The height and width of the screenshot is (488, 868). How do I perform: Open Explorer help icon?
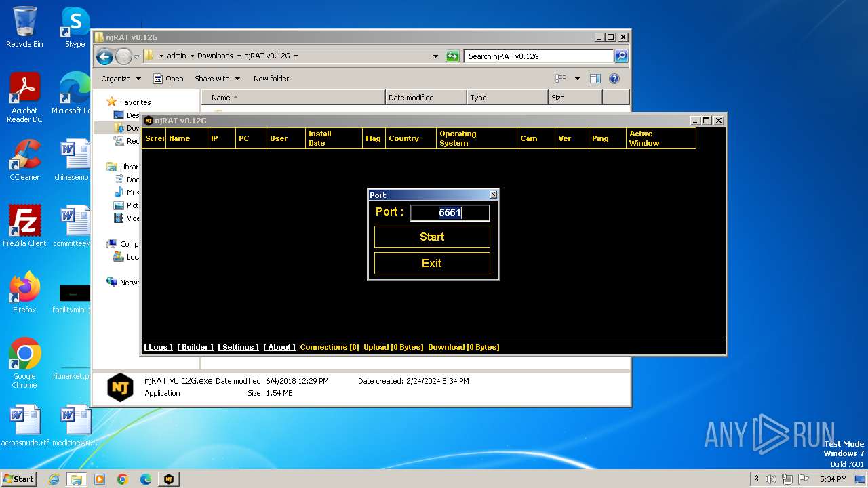[614, 79]
